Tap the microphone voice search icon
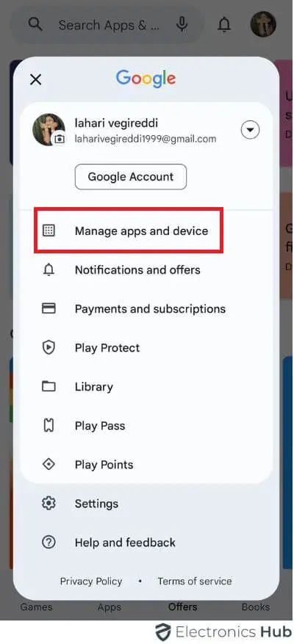This screenshot has height=644, width=294. tap(182, 25)
